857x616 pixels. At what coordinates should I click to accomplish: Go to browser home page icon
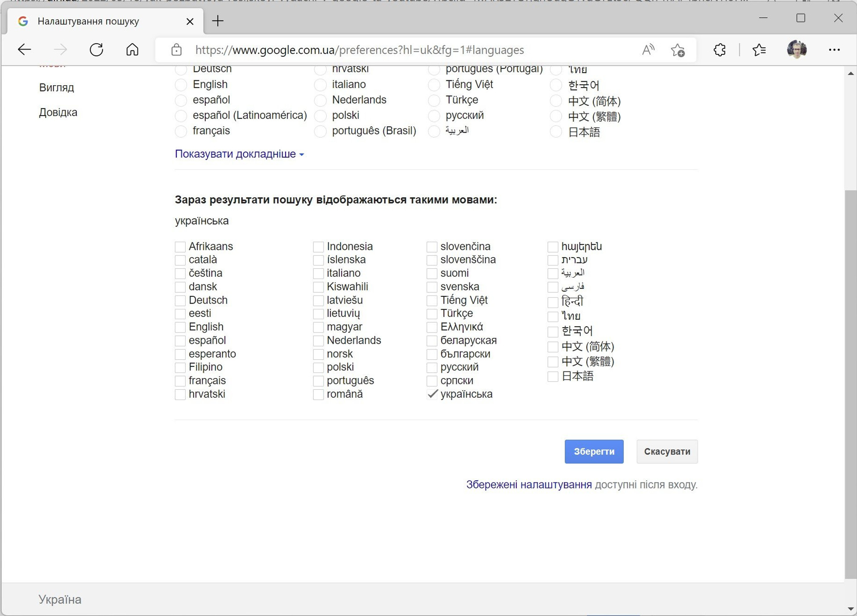coord(132,50)
